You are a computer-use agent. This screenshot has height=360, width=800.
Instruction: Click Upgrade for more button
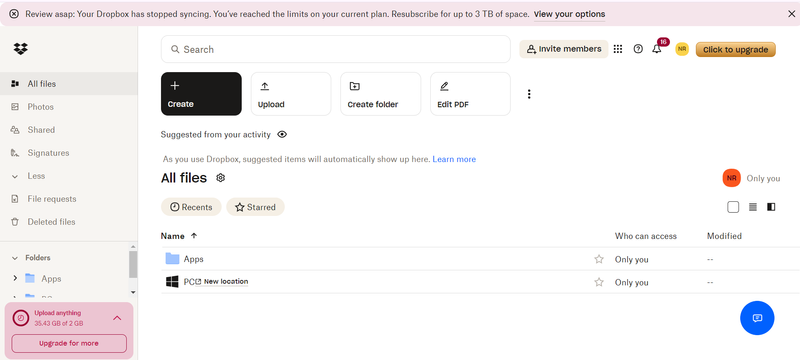(x=69, y=343)
